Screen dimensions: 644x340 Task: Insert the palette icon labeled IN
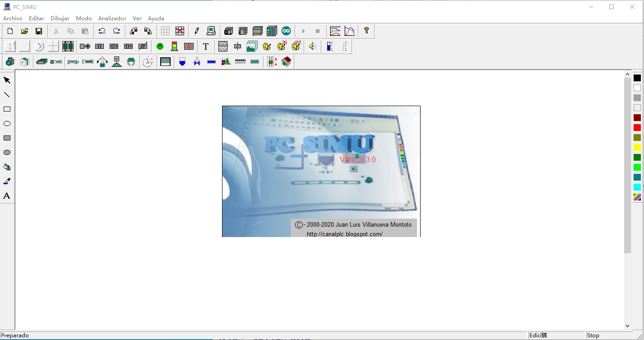pyautogui.click(x=282, y=46)
